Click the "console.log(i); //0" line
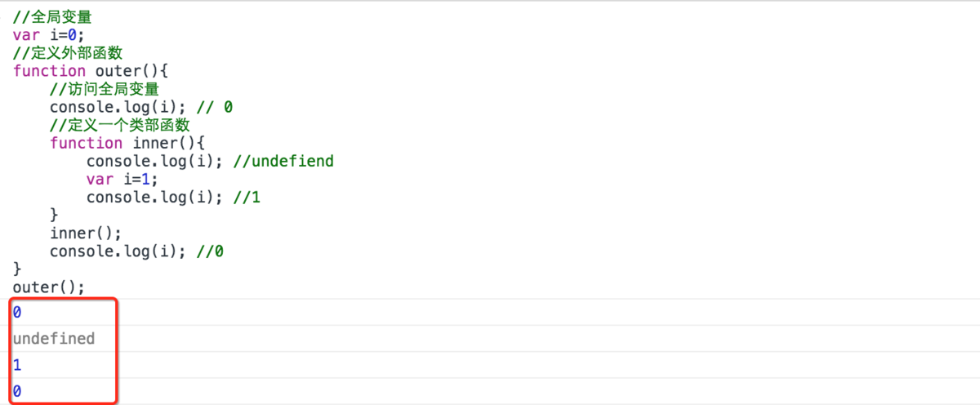 (136, 251)
